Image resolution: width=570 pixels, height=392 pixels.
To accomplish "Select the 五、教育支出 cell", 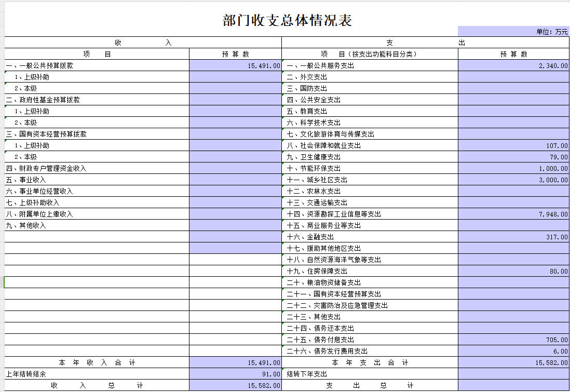I will point(370,111).
